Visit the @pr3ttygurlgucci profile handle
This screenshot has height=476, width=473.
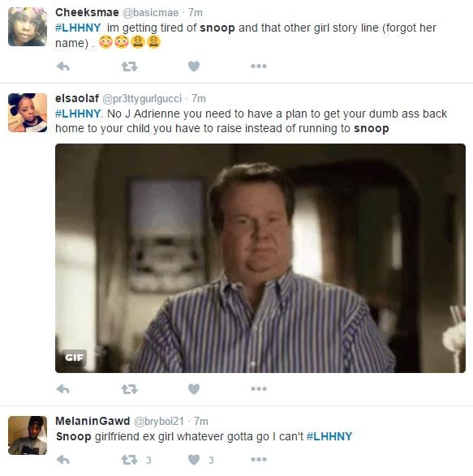pos(142,98)
